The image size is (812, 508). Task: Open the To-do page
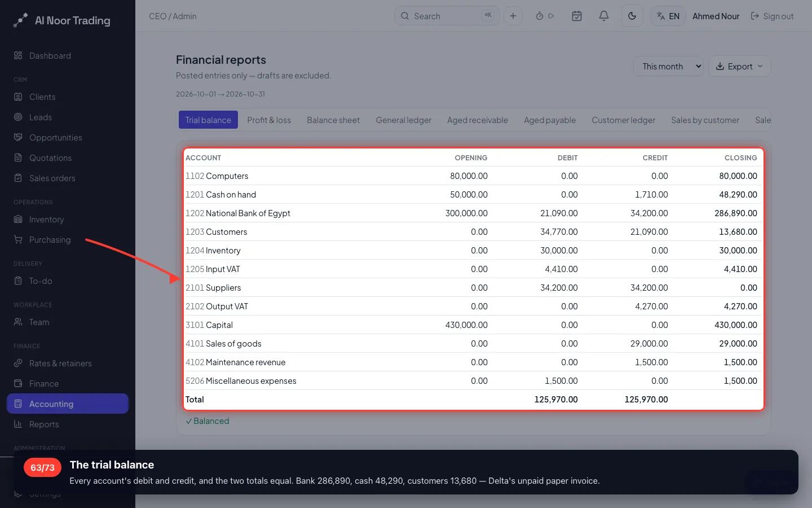point(68,281)
